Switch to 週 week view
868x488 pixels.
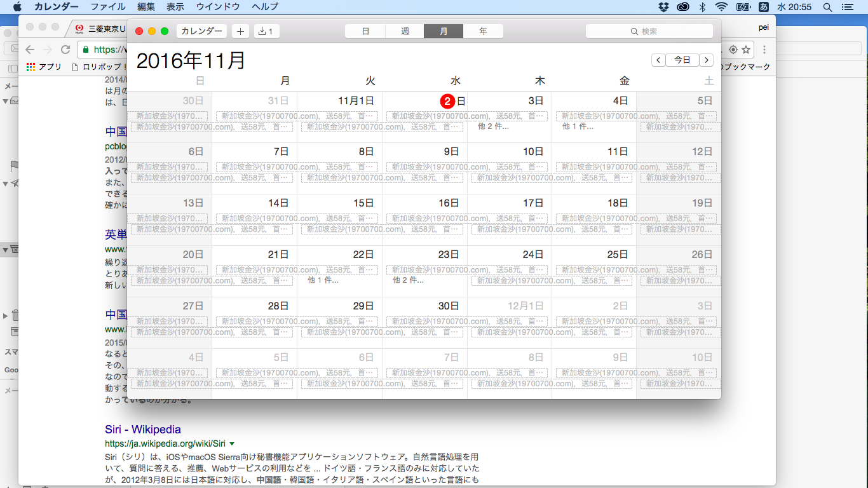pyautogui.click(x=405, y=31)
